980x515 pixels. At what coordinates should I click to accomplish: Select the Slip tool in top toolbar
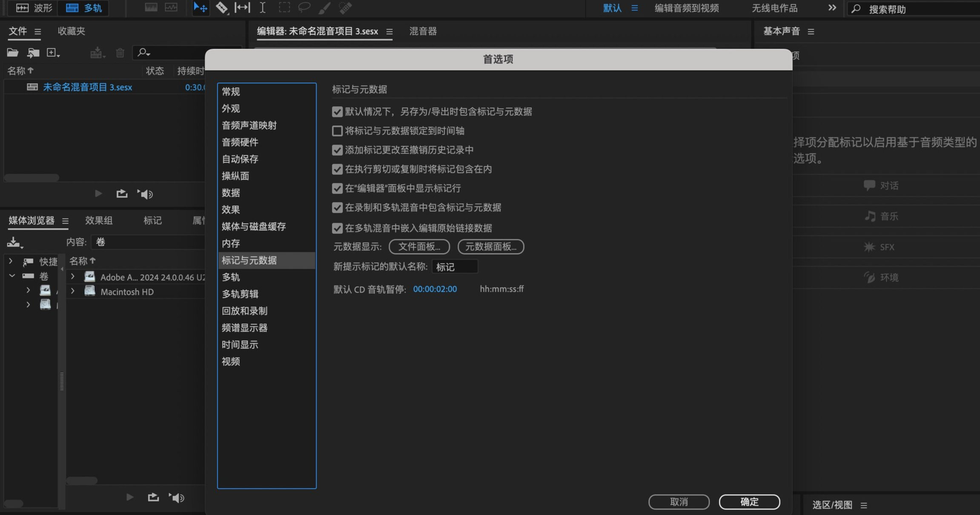coord(242,8)
